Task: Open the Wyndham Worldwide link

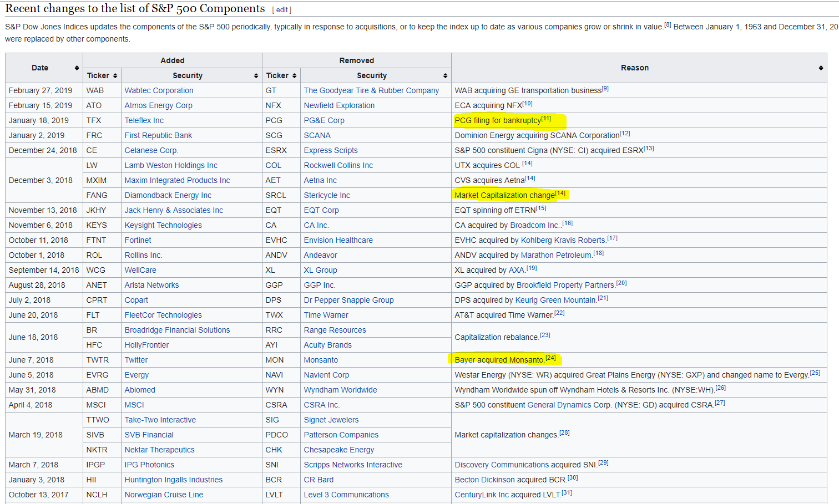Action: coord(340,390)
